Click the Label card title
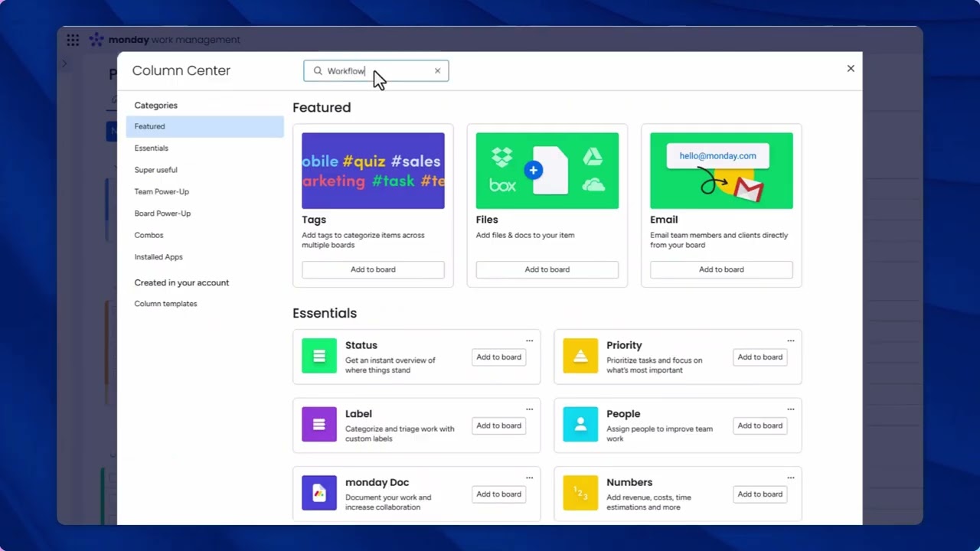 (358, 414)
